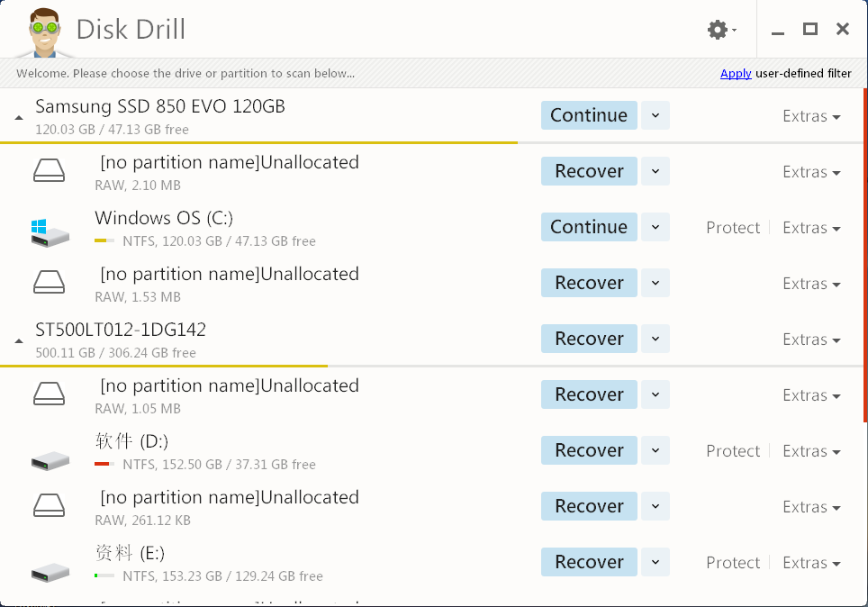The width and height of the screenshot is (868, 607).
Task: Click the red vertical scrollbar thumb
Action: (x=865, y=255)
